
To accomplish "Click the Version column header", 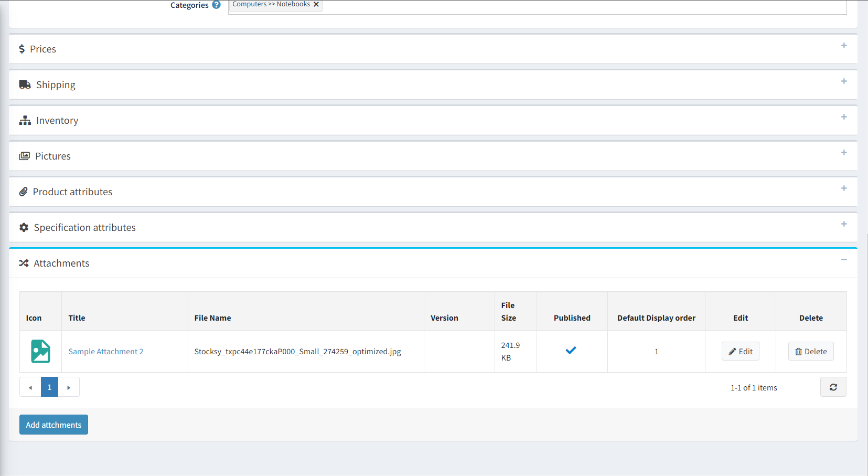I will (459, 311).
